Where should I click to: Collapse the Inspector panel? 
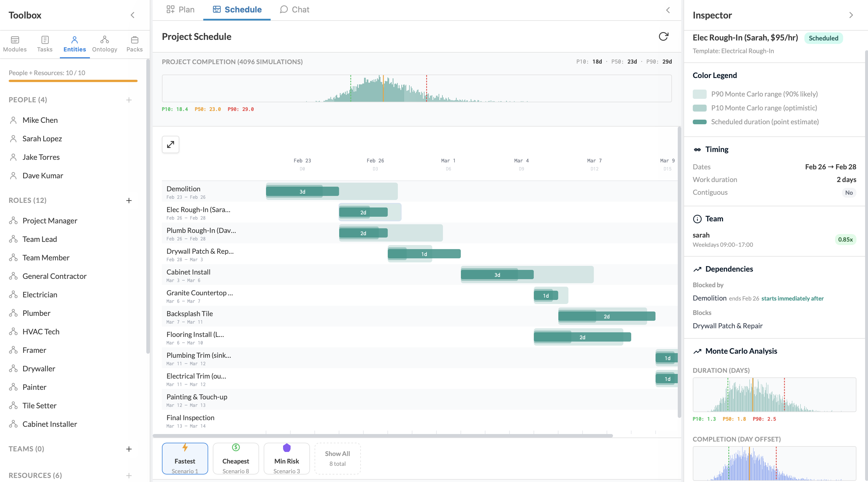click(x=852, y=15)
